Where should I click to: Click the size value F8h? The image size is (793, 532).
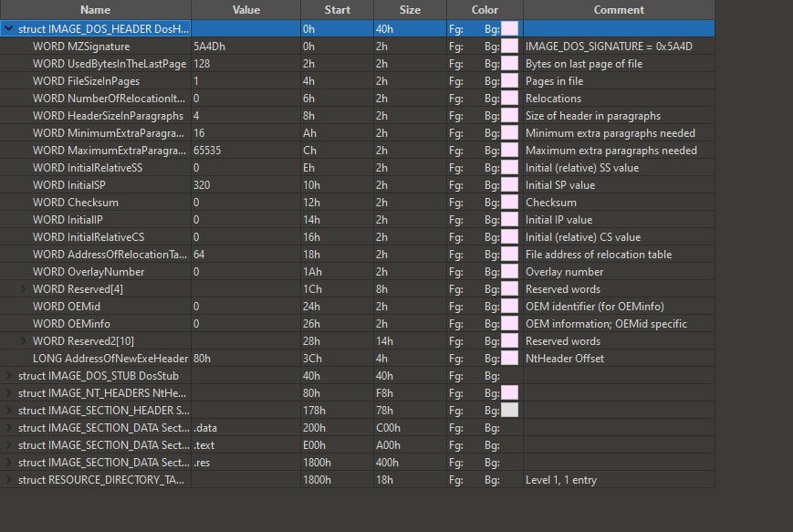click(x=384, y=393)
